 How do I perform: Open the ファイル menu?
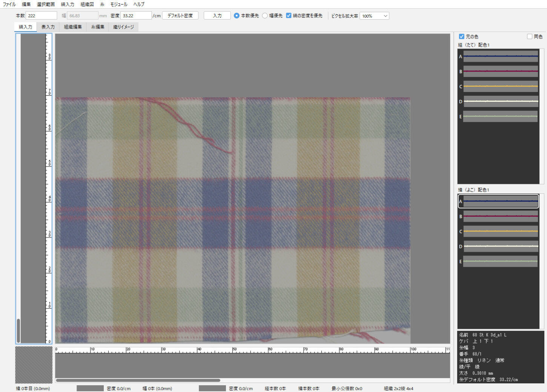9,4
